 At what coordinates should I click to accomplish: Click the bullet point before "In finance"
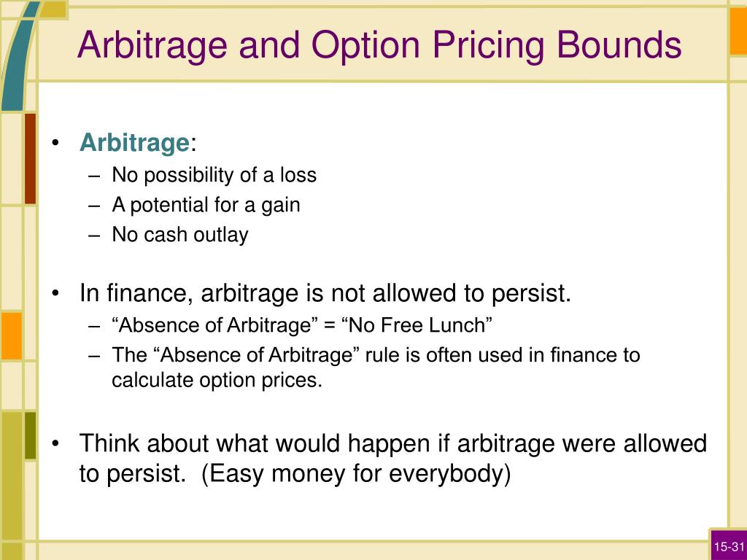pos(55,293)
